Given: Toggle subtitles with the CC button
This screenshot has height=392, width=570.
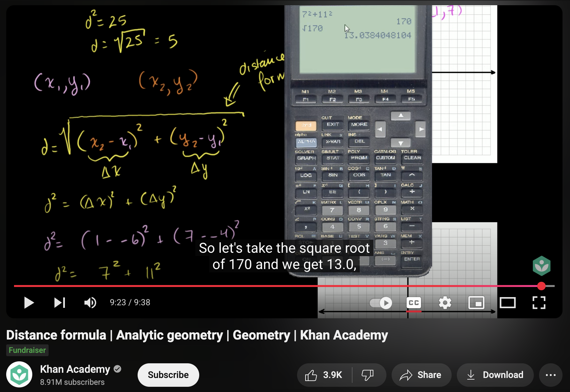Looking at the screenshot, I should pyautogui.click(x=413, y=303).
